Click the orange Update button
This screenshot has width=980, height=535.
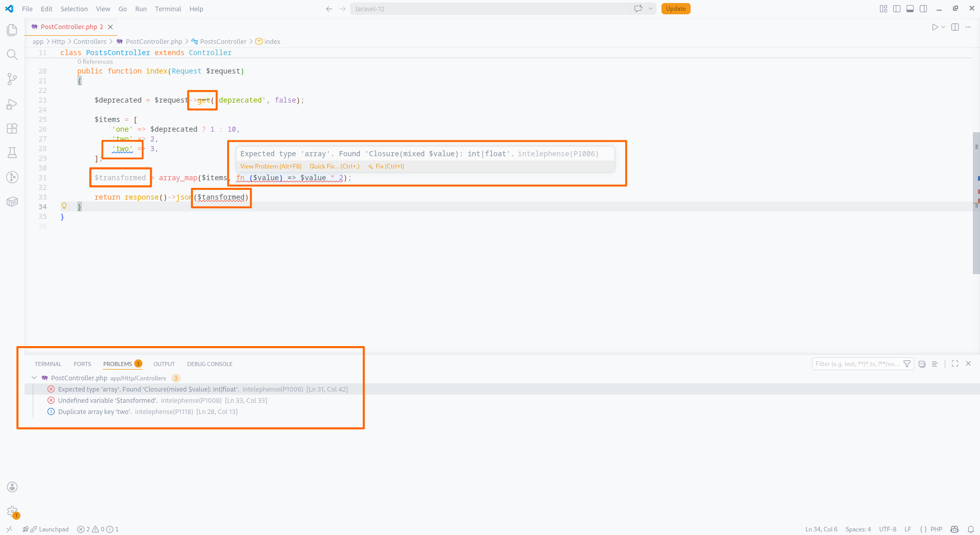pyautogui.click(x=676, y=9)
